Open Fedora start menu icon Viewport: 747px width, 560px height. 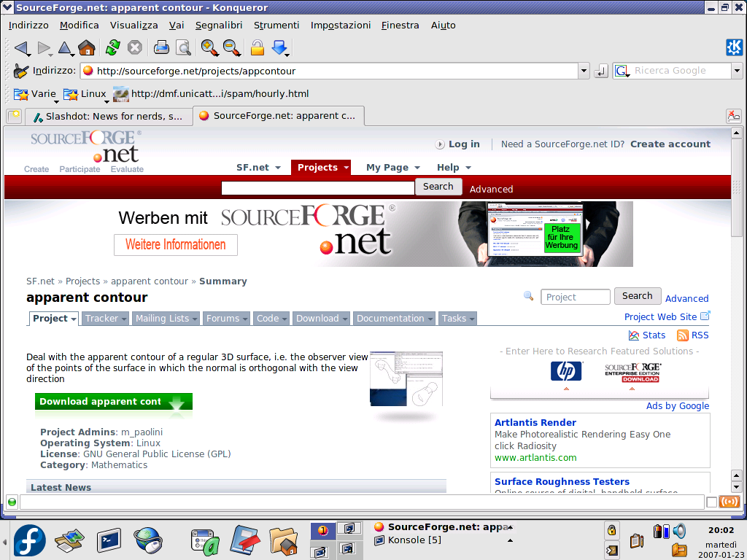(x=29, y=540)
